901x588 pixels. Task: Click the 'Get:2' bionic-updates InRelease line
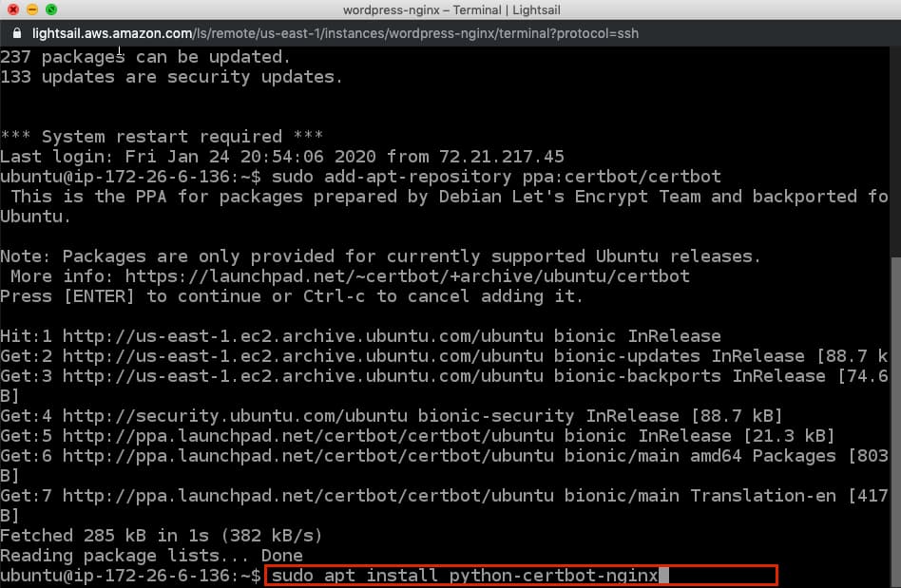click(444, 356)
